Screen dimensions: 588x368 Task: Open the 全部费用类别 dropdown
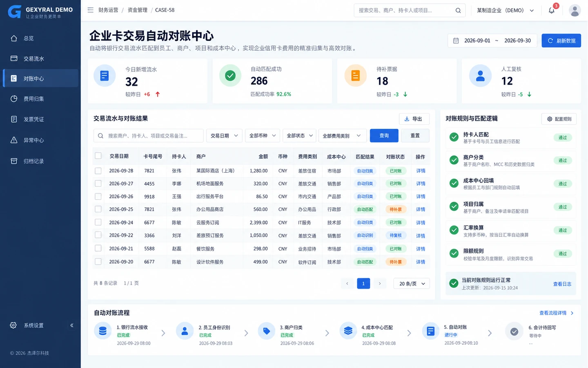342,136
